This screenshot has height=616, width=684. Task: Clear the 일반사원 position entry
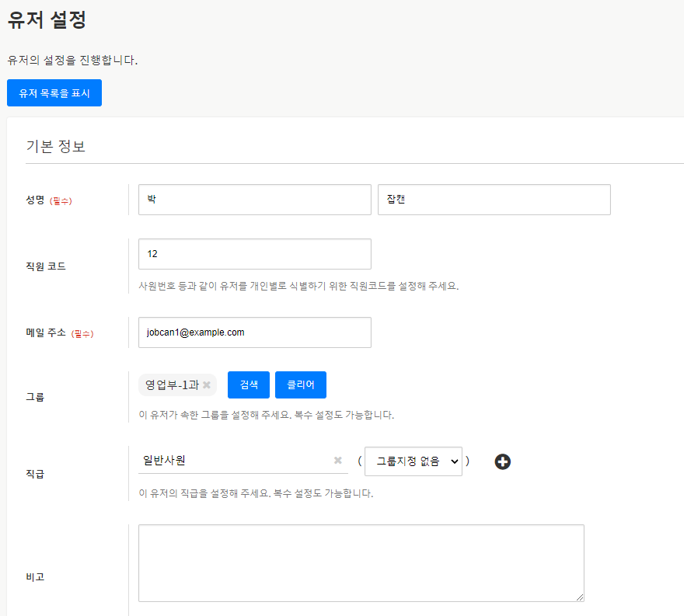tap(338, 461)
